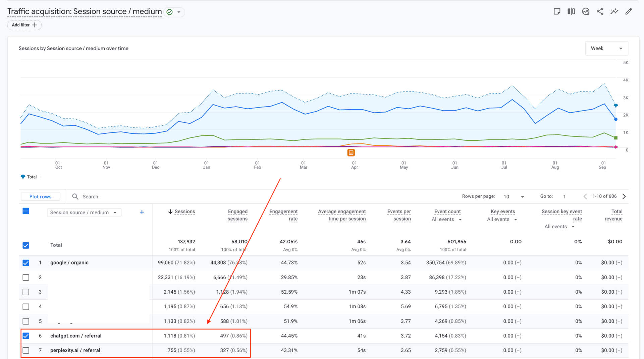Open Session source / medium dimension dropdown
Image resolution: width=644 pixels, height=359 pixels.
tap(84, 213)
